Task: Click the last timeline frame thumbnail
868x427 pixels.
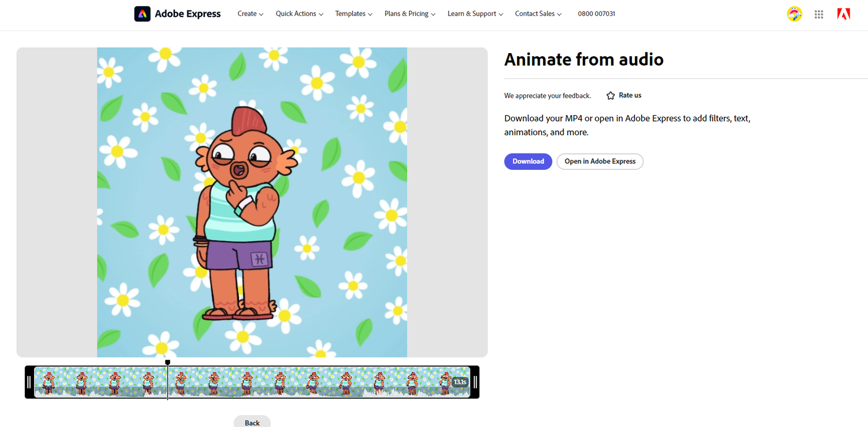Action: pyautogui.click(x=445, y=382)
